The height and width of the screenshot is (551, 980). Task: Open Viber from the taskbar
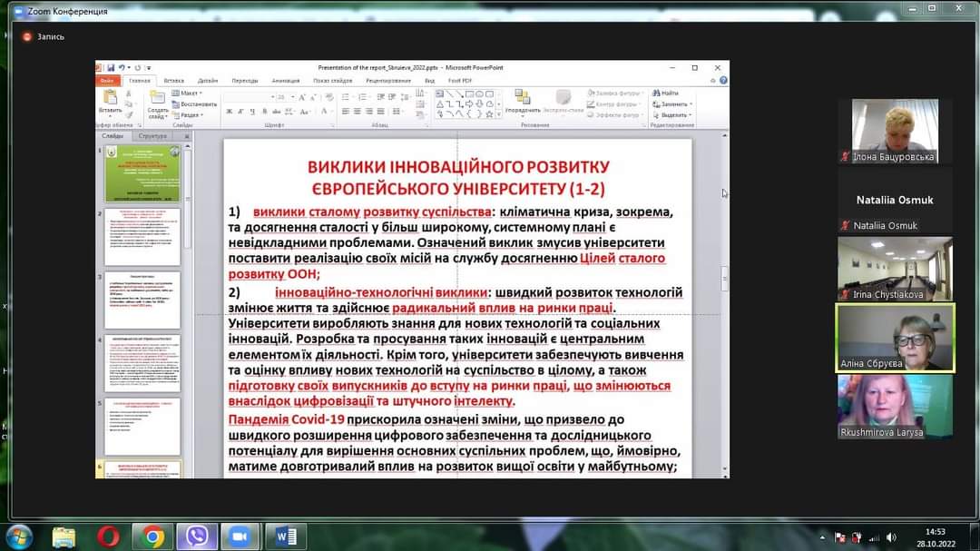(x=196, y=536)
